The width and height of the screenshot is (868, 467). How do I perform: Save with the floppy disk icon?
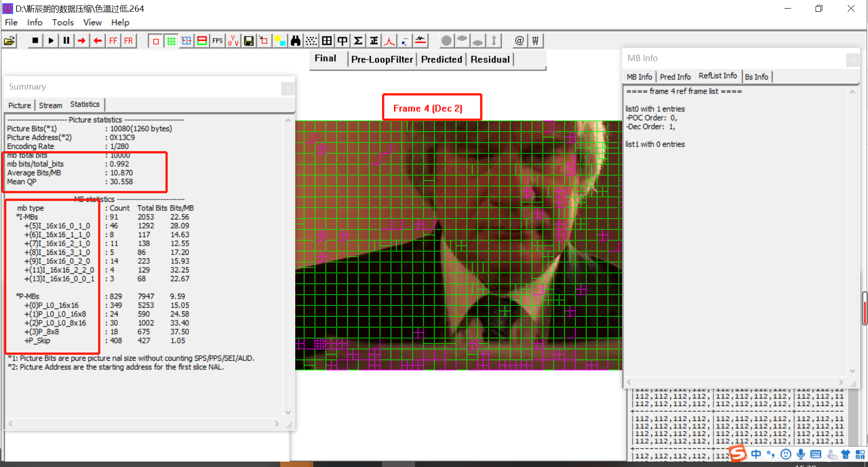point(249,41)
